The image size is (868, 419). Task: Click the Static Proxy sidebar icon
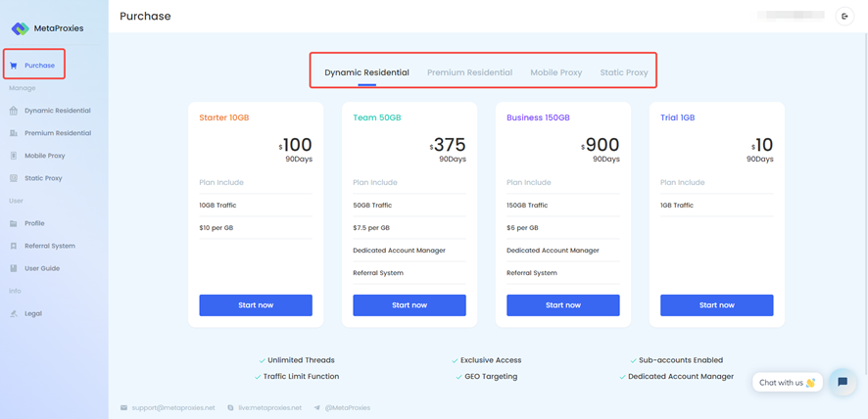[x=14, y=178]
